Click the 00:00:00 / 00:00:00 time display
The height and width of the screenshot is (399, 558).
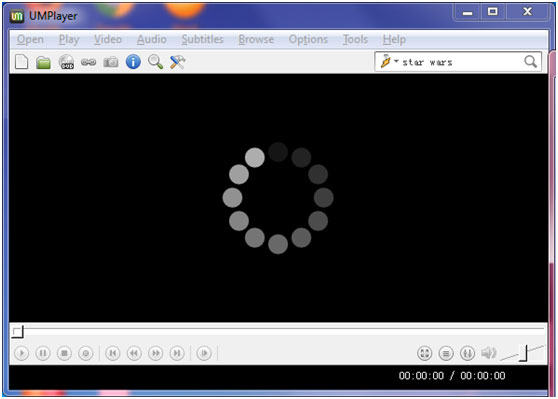click(x=452, y=376)
